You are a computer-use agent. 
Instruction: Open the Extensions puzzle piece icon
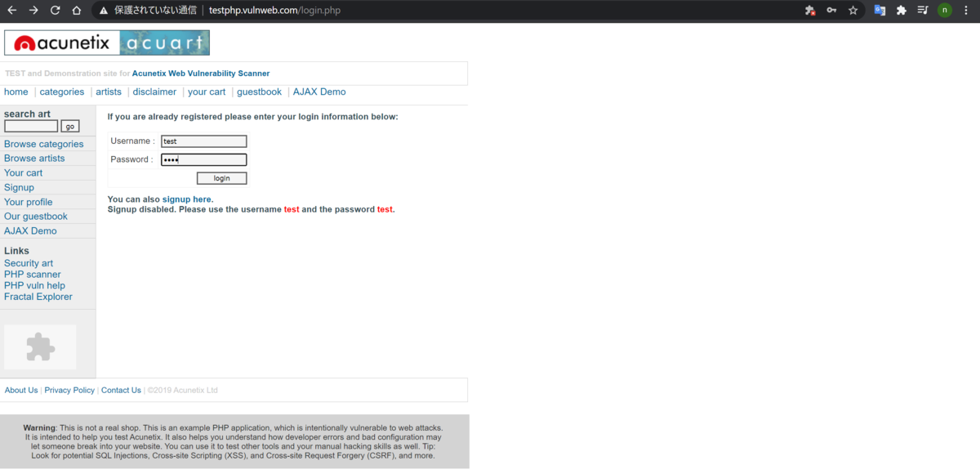tap(902, 11)
